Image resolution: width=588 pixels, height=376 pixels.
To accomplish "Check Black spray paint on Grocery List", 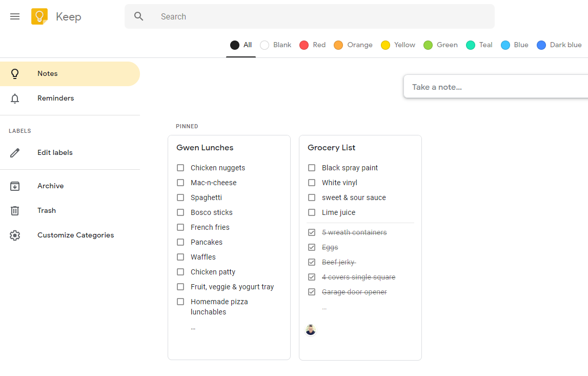I will coord(311,168).
